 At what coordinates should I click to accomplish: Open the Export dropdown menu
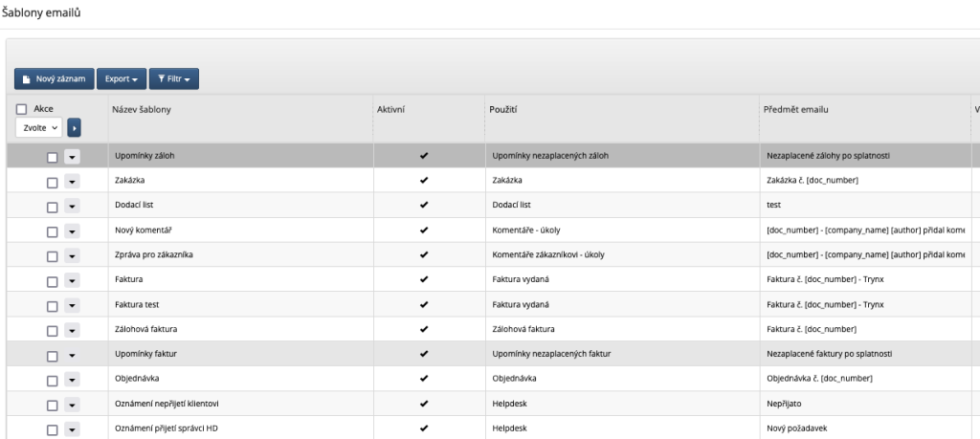(121, 78)
